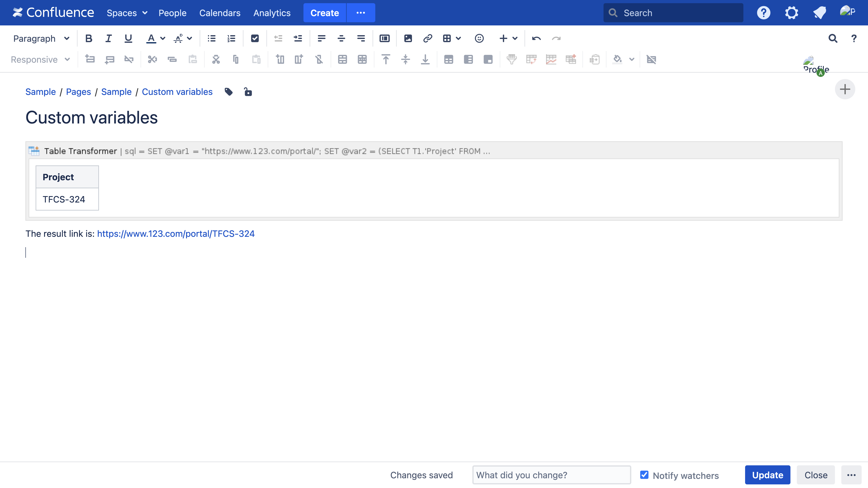The width and height of the screenshot is (868, 488).
Task: Open the portal TFCS-324 result link
Action: tap(175, 234)
